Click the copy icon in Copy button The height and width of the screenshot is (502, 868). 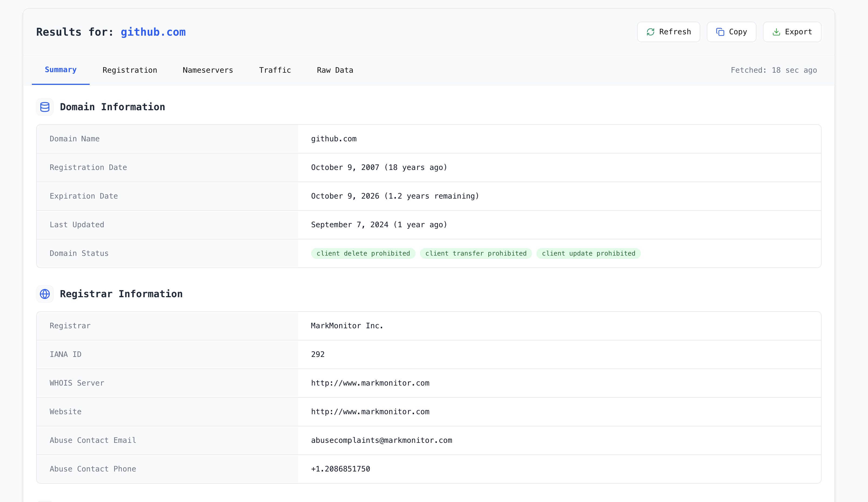click(x=720, y=32)
